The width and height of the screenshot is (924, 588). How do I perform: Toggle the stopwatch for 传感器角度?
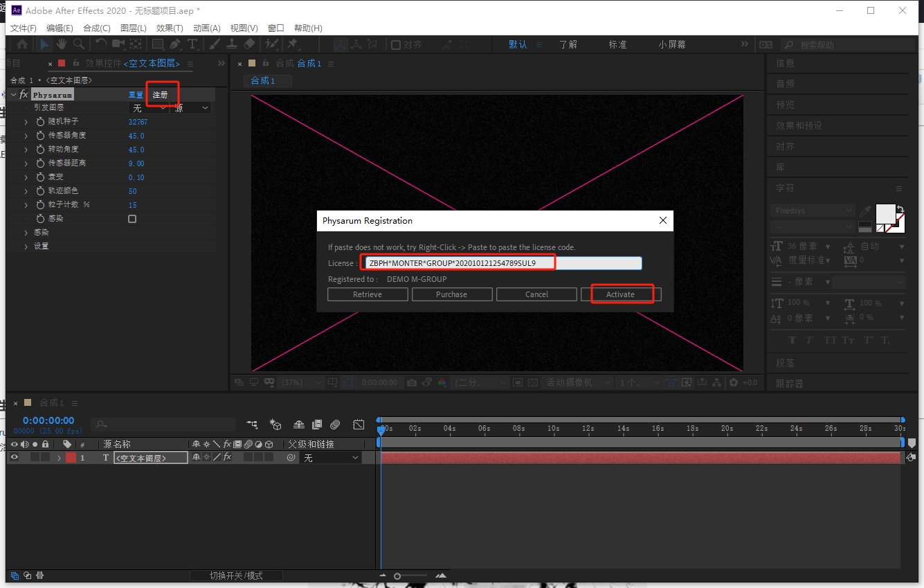pyautogui.click(x=40, y=136)
